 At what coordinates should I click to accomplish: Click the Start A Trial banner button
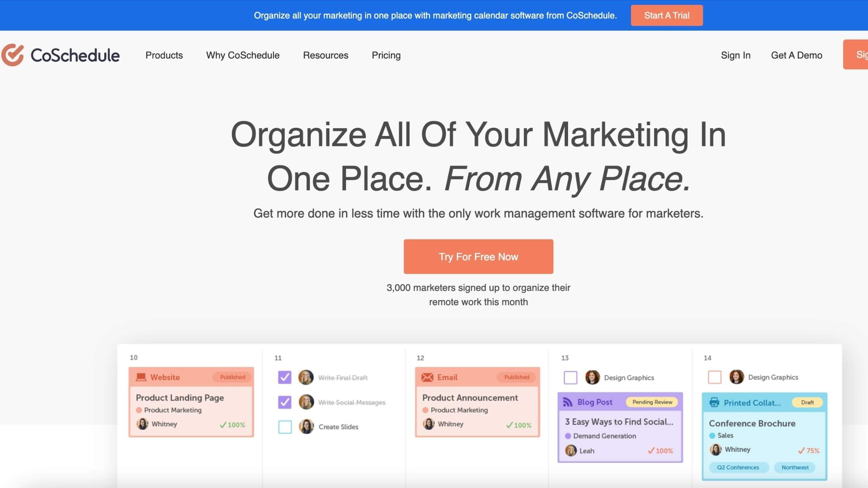click(x=666, y=15)
